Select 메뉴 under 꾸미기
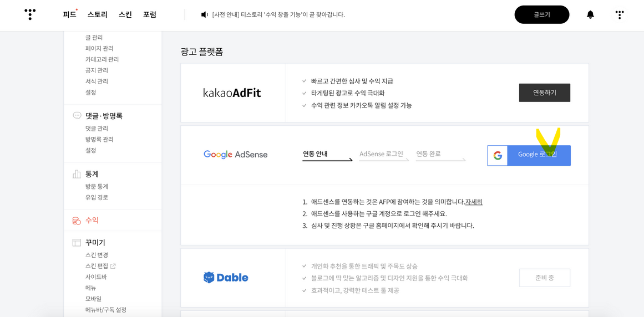The image size is (644, 317). click(x=91, y=288)
